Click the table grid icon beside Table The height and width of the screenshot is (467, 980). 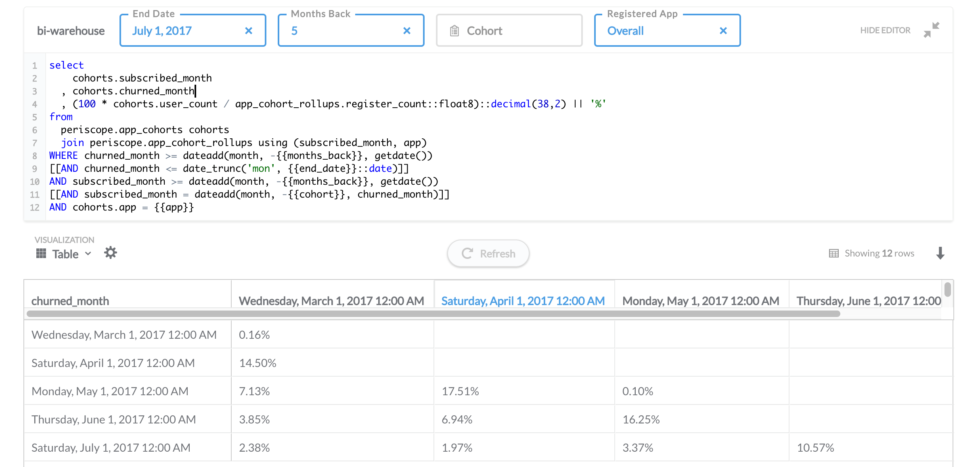tap(41, 254)
